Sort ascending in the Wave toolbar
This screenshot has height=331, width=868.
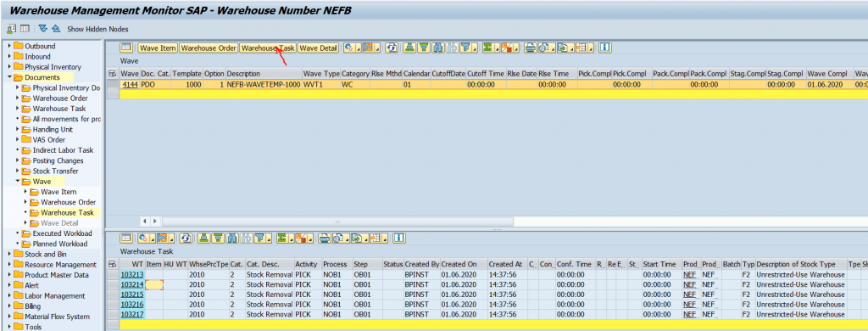[409, 48]
